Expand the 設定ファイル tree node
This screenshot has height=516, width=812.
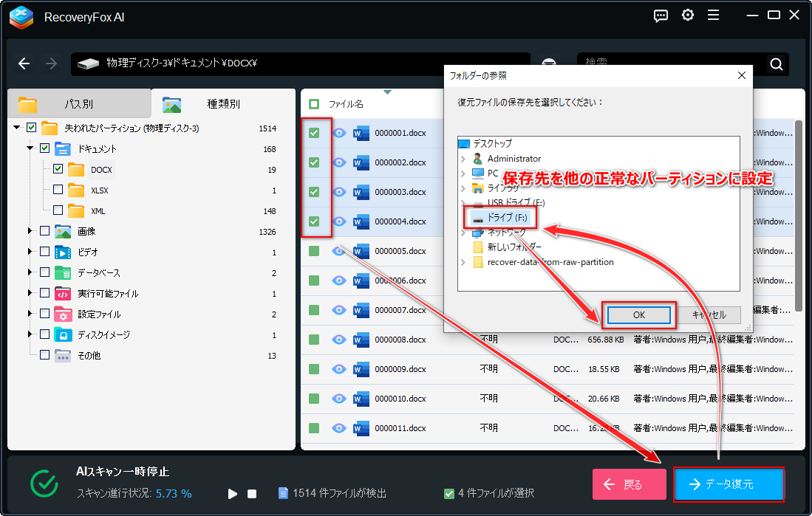(x=30, y=314)
